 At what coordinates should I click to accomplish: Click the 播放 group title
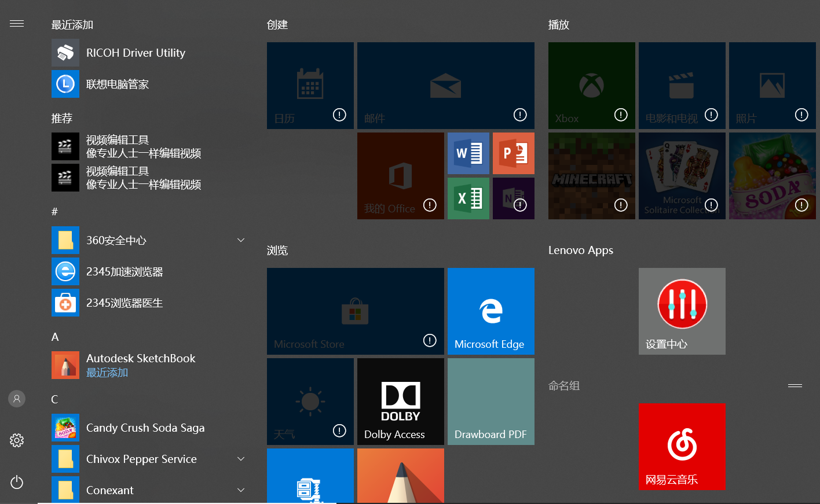pyautogui.click(x=559, y=25)
